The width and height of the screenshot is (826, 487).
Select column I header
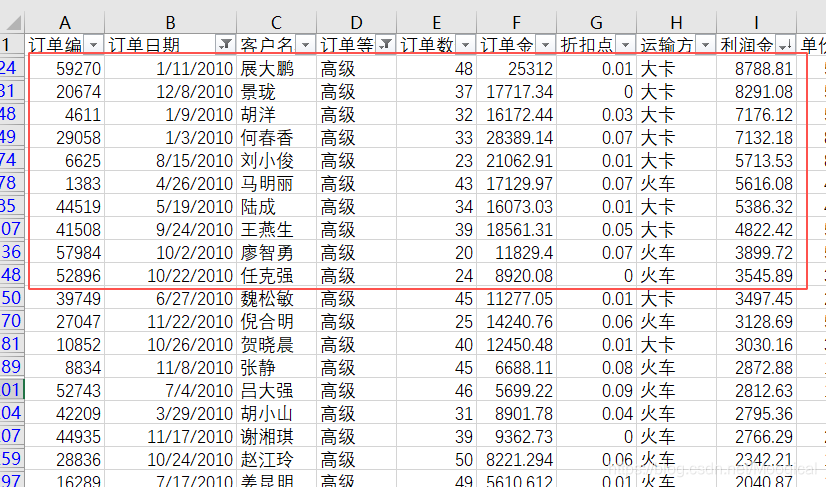click(x=756, y=23)
